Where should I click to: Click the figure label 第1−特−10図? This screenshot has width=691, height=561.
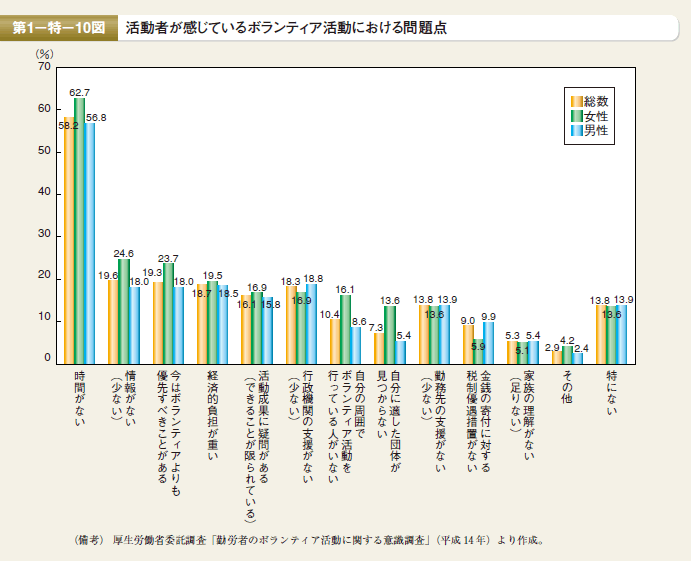[59, 28]
